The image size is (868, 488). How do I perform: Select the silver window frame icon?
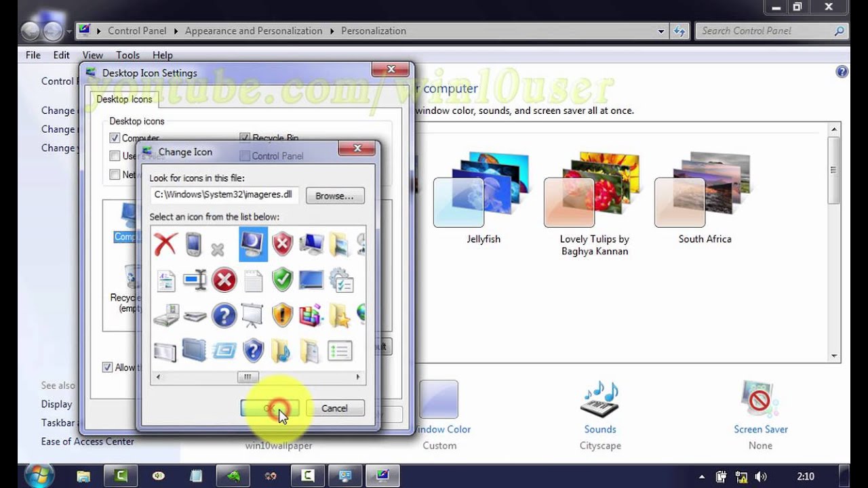(165, 351)
